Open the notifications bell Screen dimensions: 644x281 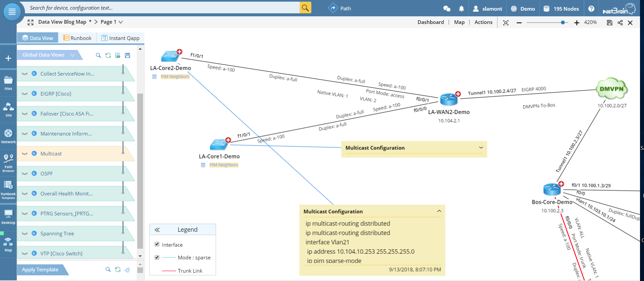click(461, 9)
